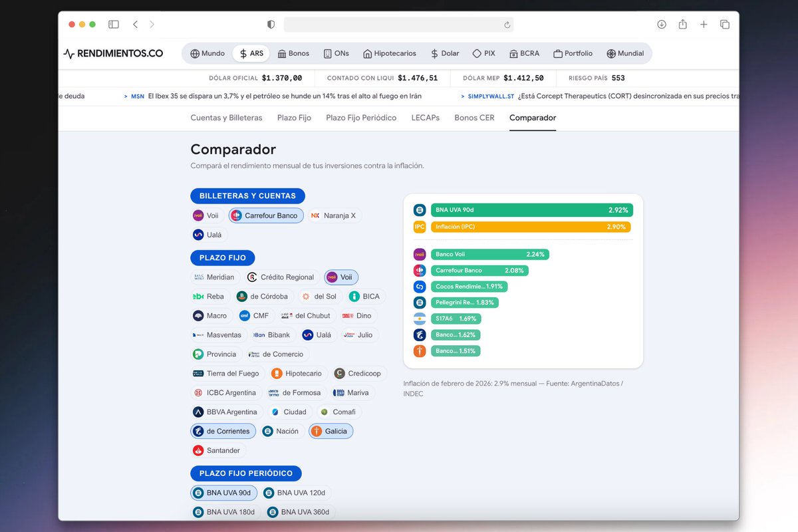Toggle the ICBC Argentina chip
The width and height of the screenshot is (798, 532).
tap(225, 393)
